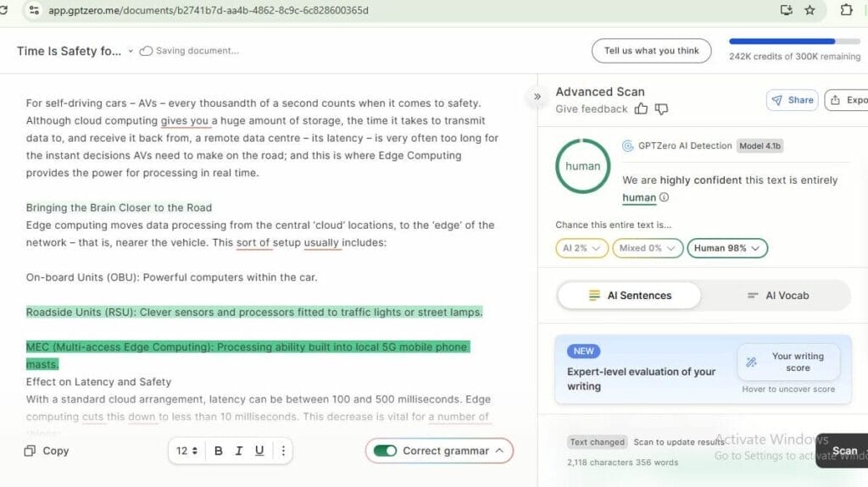The height and width of the screenshot is (487, 868).
Task: Apply italic formatting
Action: point(239,451)
